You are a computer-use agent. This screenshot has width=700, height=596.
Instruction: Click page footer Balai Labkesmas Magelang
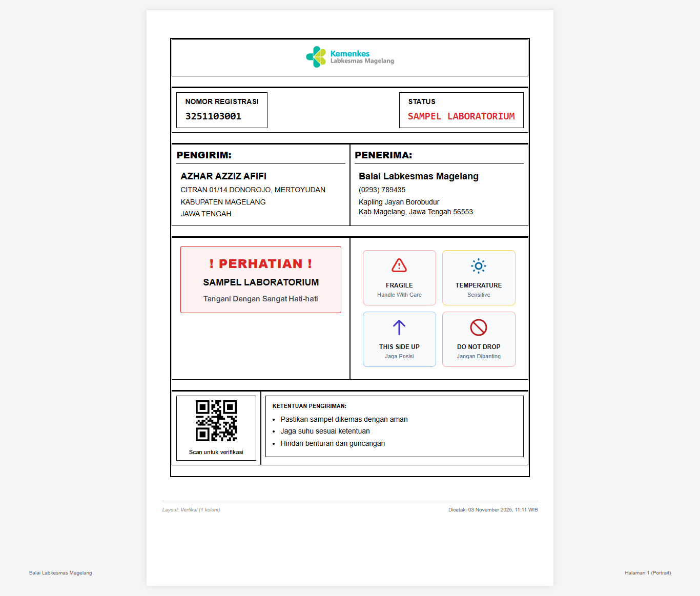click(x=60, y=573)
